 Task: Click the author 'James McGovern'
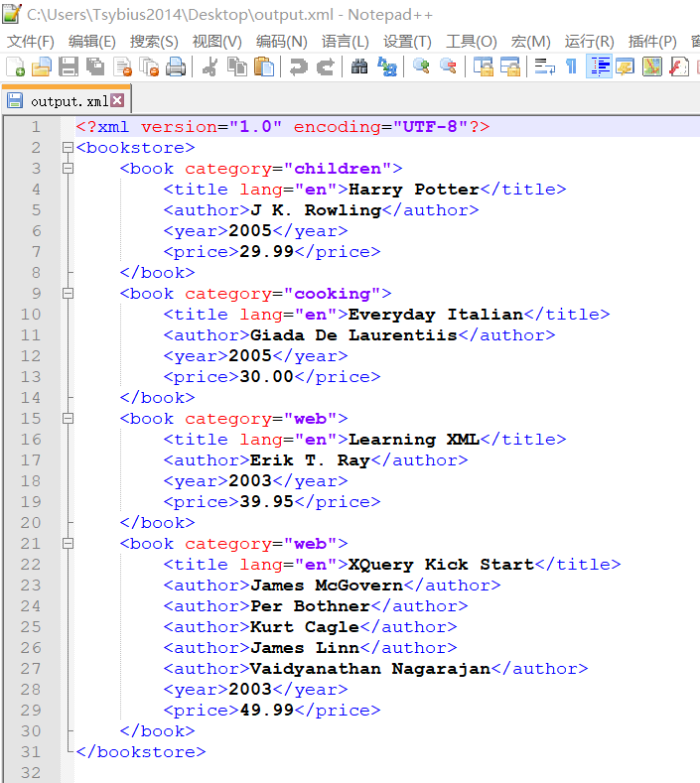[327, 586]
